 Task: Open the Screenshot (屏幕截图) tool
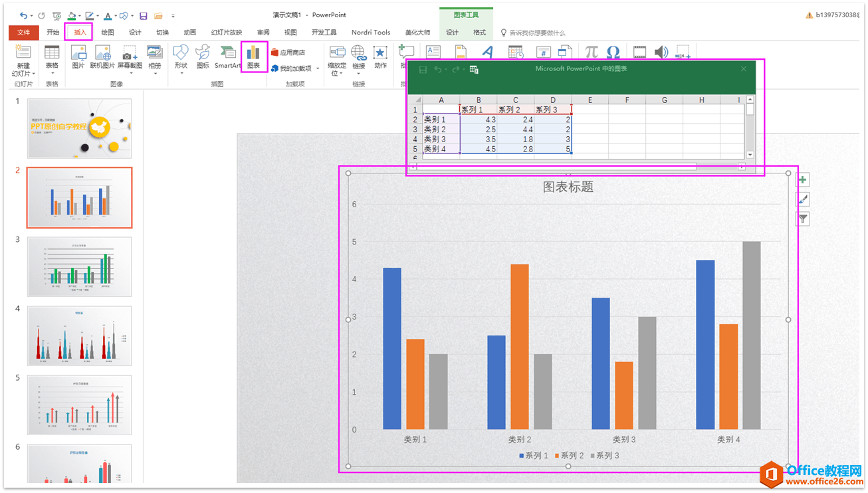tap(130, 56)
